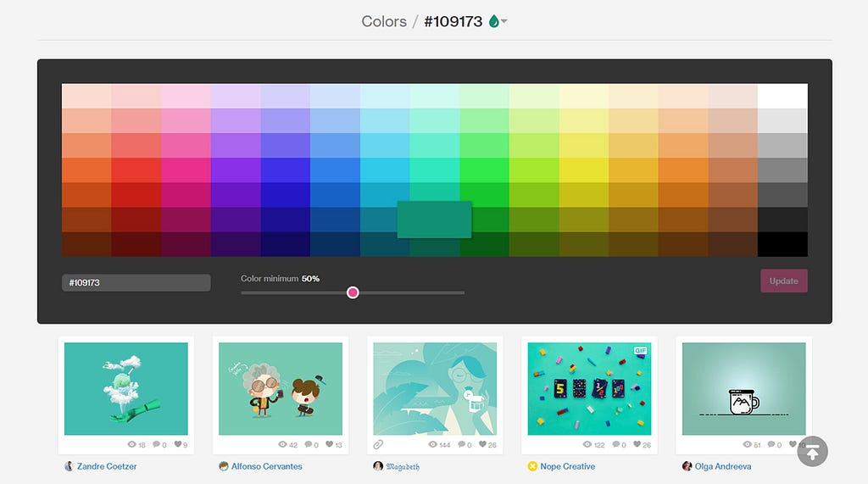Click the views eye icon on Alfonso's shot

[282, 444]
